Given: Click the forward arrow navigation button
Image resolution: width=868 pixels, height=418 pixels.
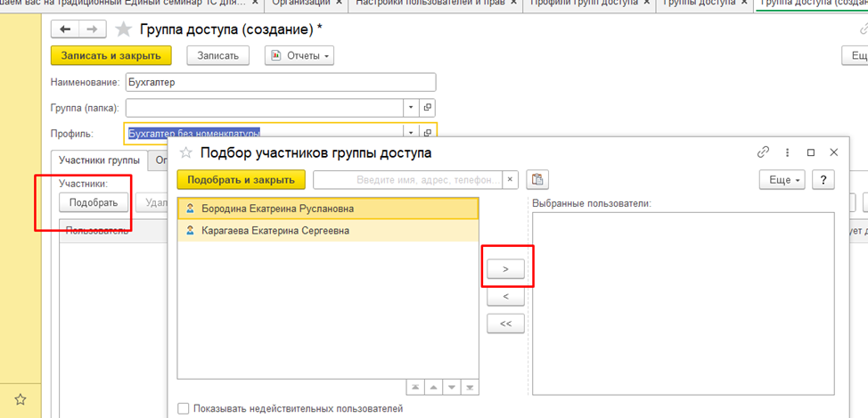Looking at the screenshot, I should click(92, 29).
